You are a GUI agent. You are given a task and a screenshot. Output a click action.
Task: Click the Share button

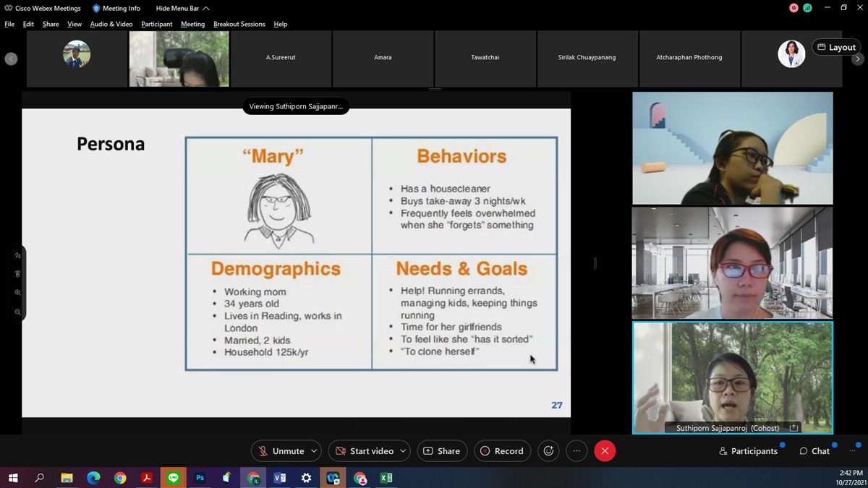click(x=441, y=451)
